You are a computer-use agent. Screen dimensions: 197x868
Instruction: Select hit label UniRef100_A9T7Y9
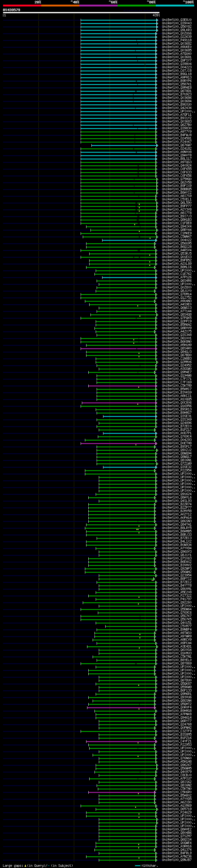176,132
